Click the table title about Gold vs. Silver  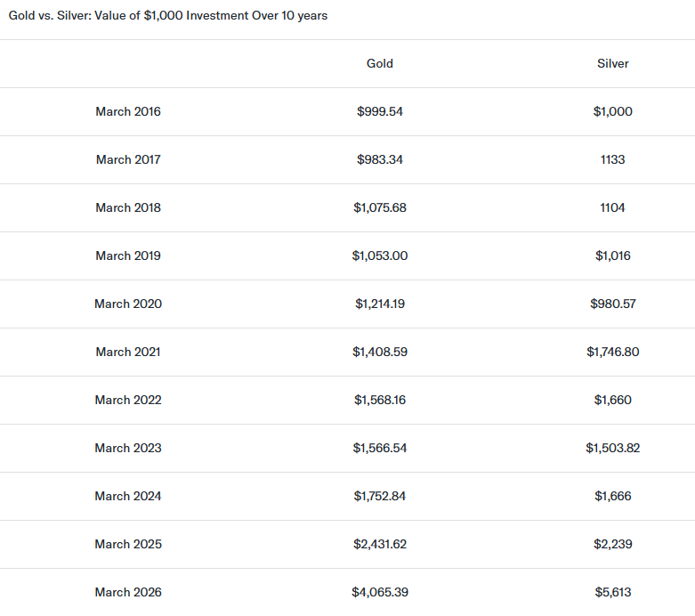point(168,16)
